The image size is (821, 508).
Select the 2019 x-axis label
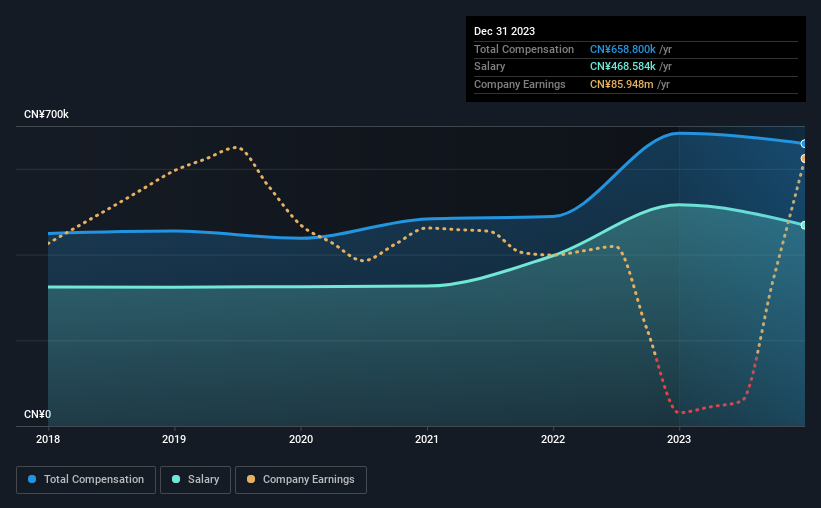[x=174, y=439]
